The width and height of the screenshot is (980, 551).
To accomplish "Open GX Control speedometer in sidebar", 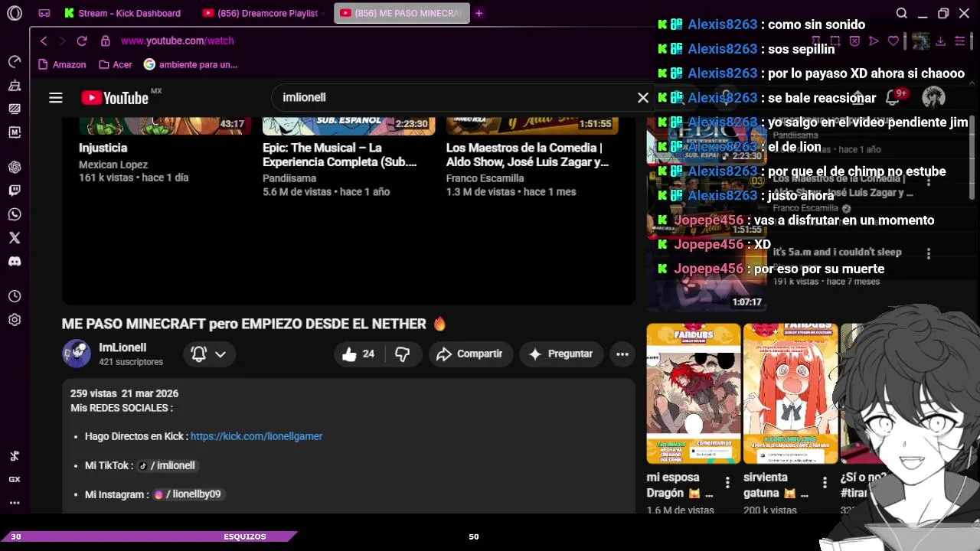I will [15, 61].
